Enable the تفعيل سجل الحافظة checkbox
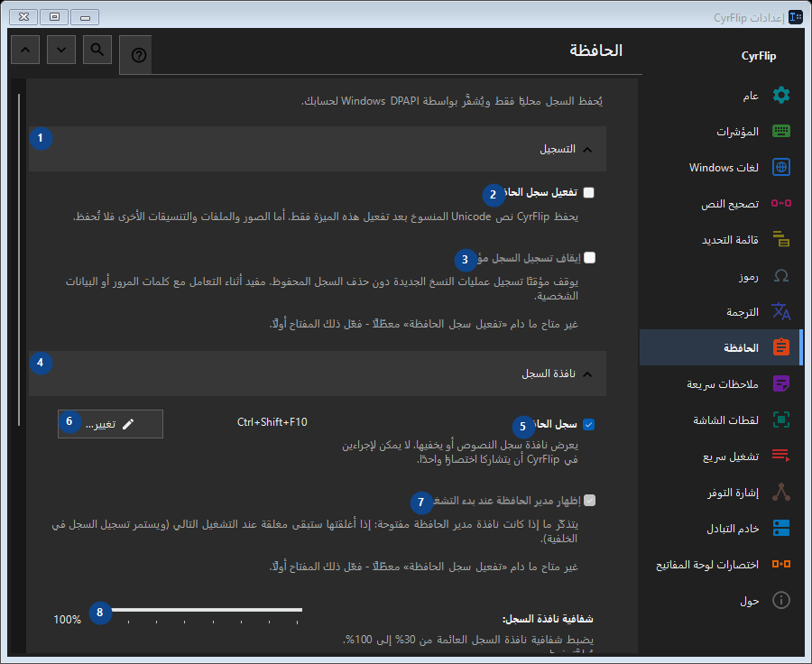 point(589,193)
